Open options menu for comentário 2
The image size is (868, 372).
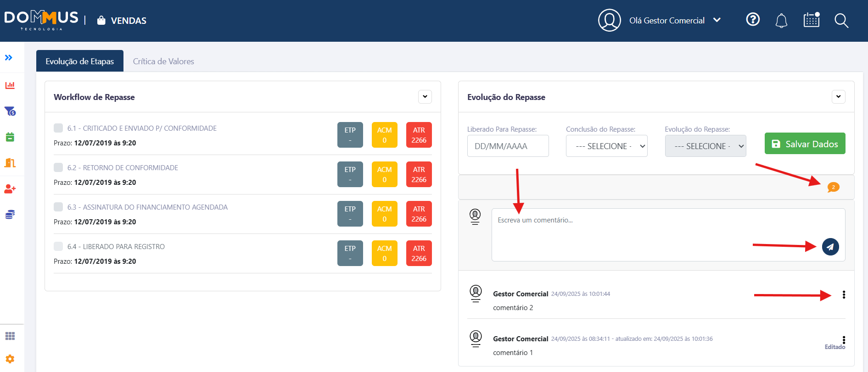(x=844, y=295)
